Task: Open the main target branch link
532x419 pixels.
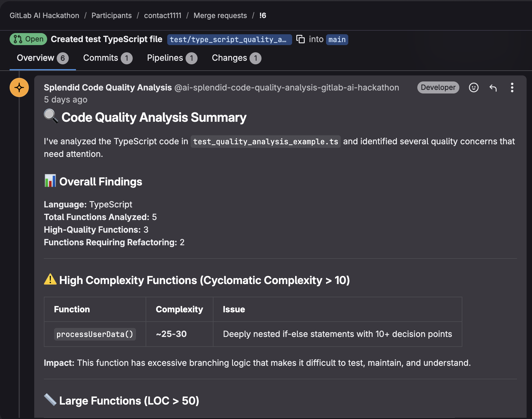Action: [x=337, y=39]
